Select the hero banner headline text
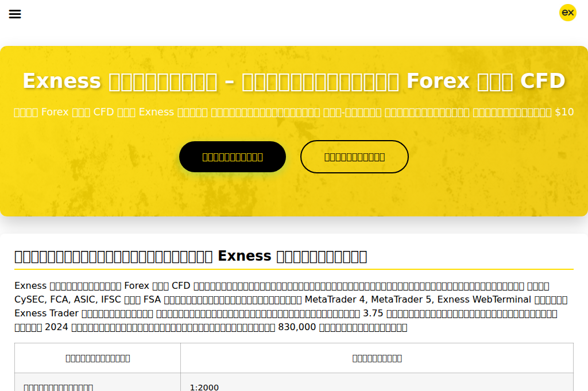Screen dimensions: 588x391 tap(293, 81)
